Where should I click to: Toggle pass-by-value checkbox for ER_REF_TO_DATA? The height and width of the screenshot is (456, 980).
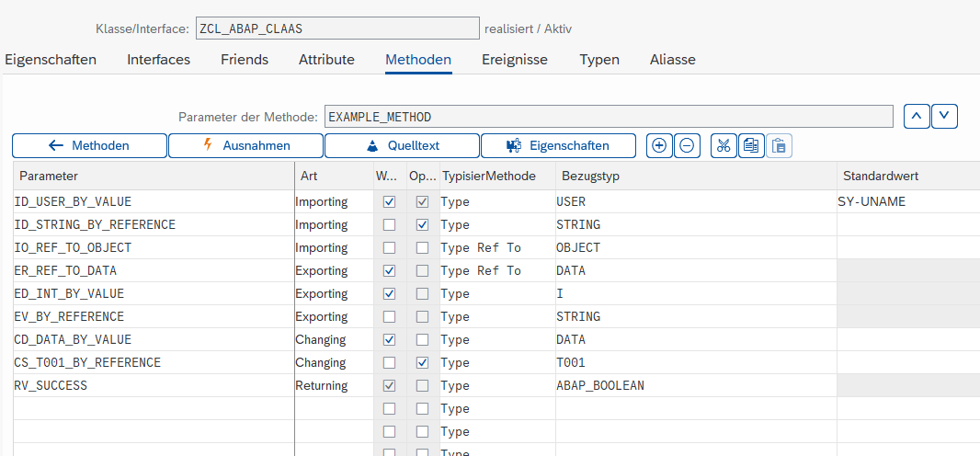coord(390,271)
